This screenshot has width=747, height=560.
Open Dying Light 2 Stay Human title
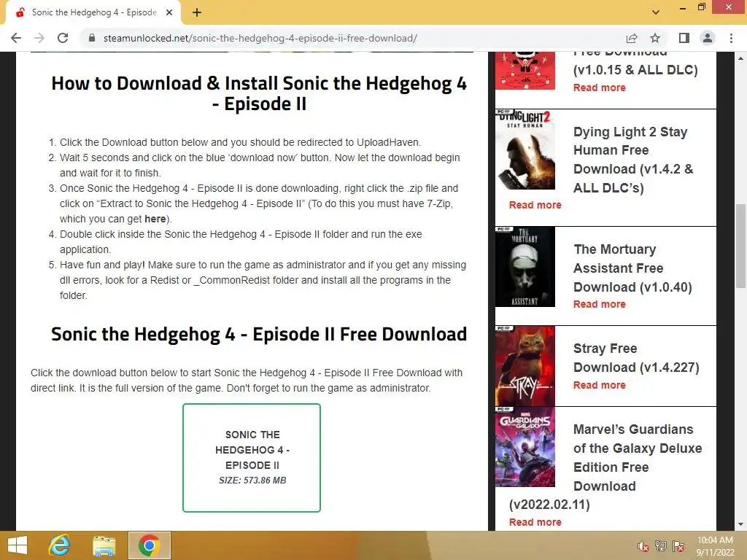point(632,160)
